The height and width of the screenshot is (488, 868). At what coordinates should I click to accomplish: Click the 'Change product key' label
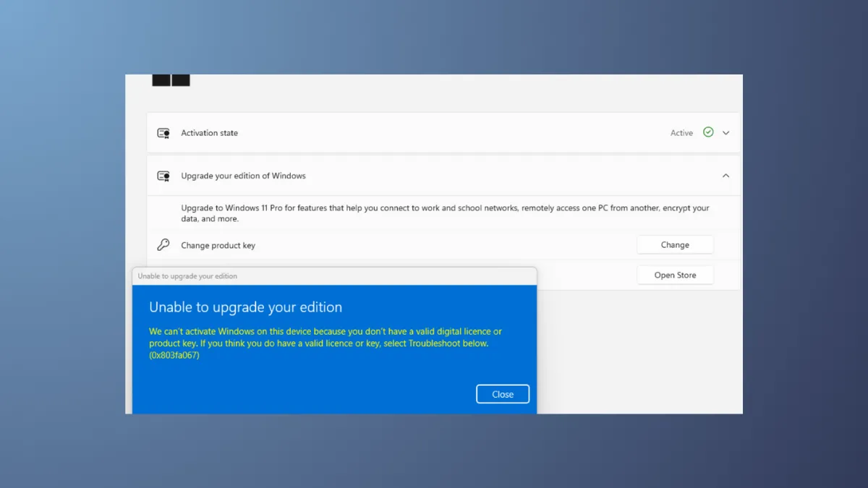[218, 246]
